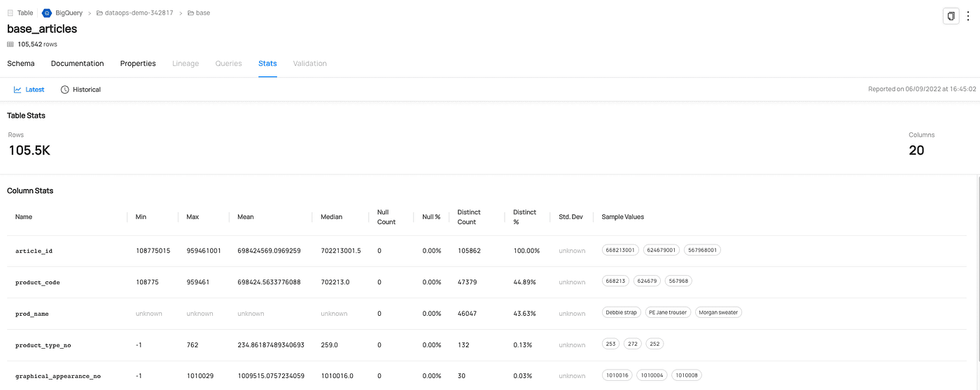Click the Name column header
This screenshot has height=390, width=980.
pos(24,217)
